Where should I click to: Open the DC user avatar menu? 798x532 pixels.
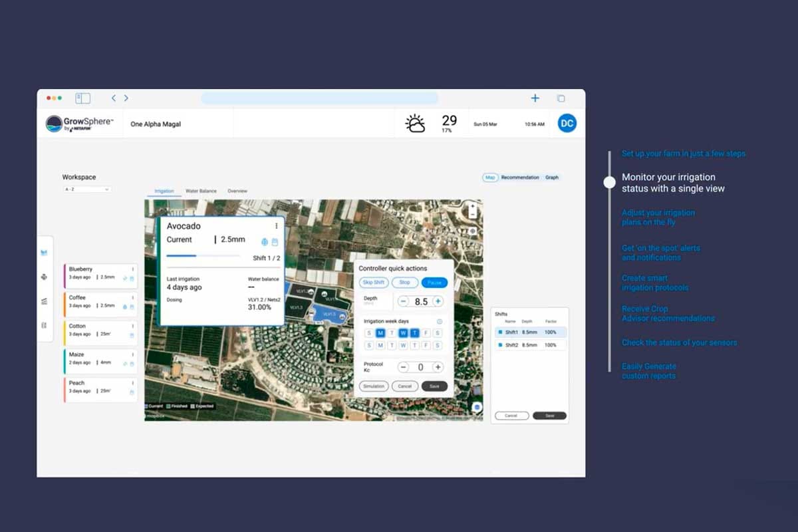click(x=567, y=123)
